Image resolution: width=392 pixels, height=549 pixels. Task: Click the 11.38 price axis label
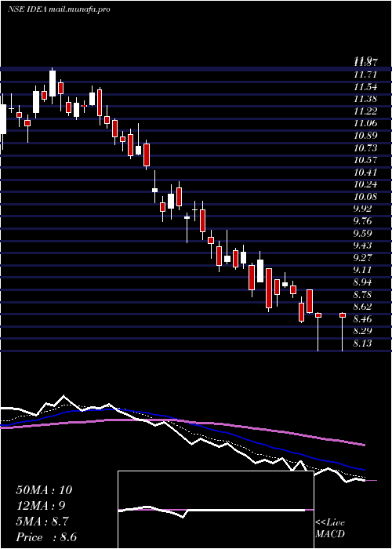click(x=365, y=99)
